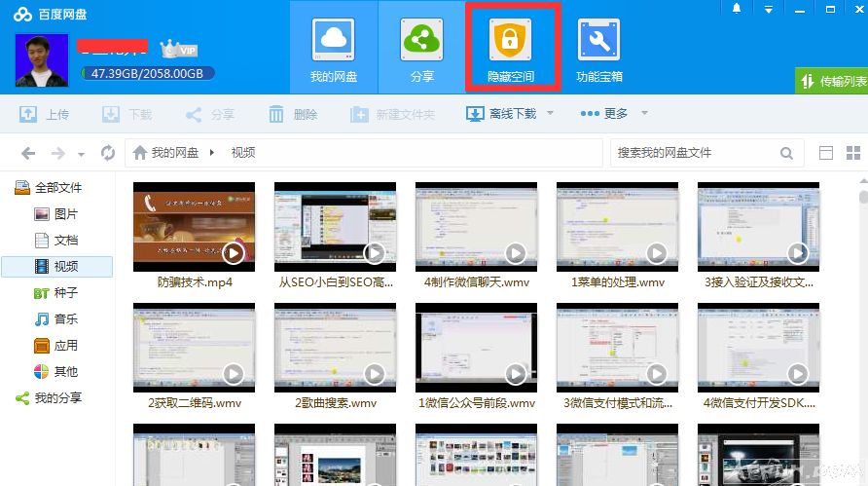Click 我的网盘 in the breadcrumb path
Image resolution: width=868 pixels, height=486 pixels.
coord(175,152)
